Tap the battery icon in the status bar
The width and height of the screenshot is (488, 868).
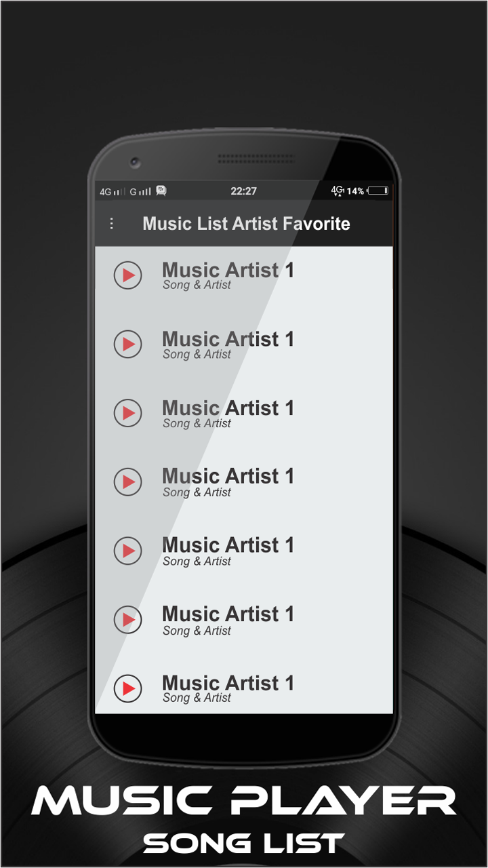click(x=378, y=191)
